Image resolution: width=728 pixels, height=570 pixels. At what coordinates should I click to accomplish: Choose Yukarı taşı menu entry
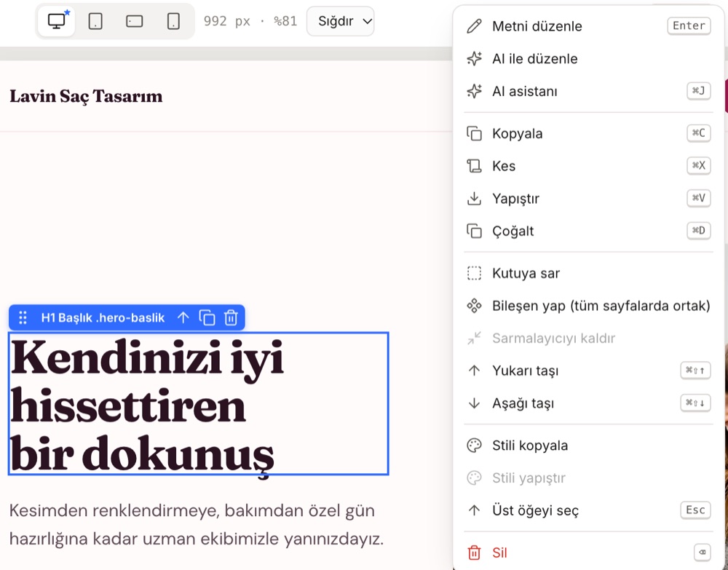(588, 371)
